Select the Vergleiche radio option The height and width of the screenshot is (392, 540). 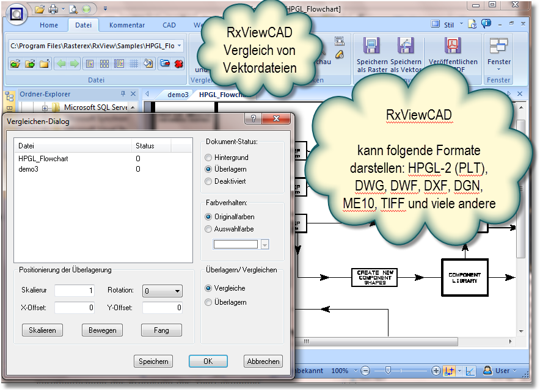coord(208,288)
